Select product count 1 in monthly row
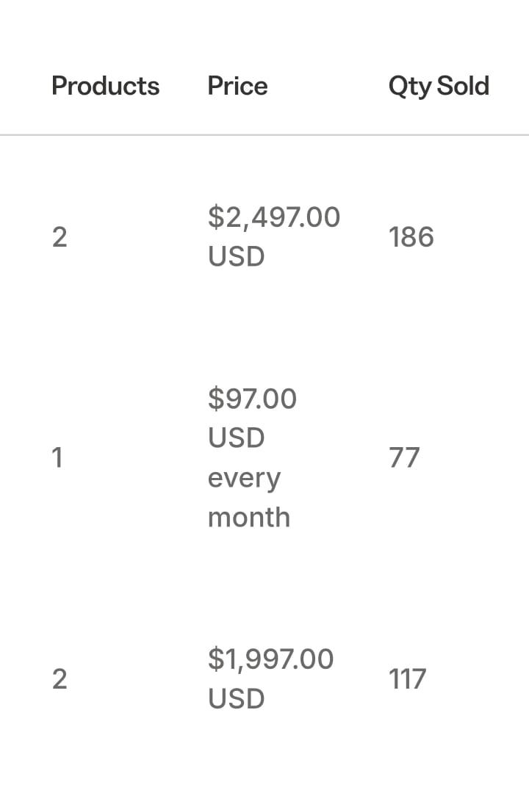 [x=57, y=458]
